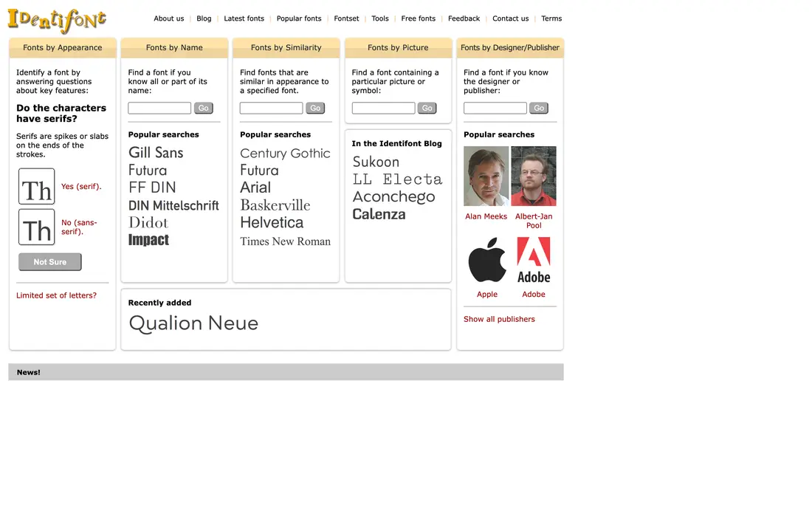The image size is (812, 508).
Task: Open Impact popular search
Action: pyautogui.click(x=148, y=240)
